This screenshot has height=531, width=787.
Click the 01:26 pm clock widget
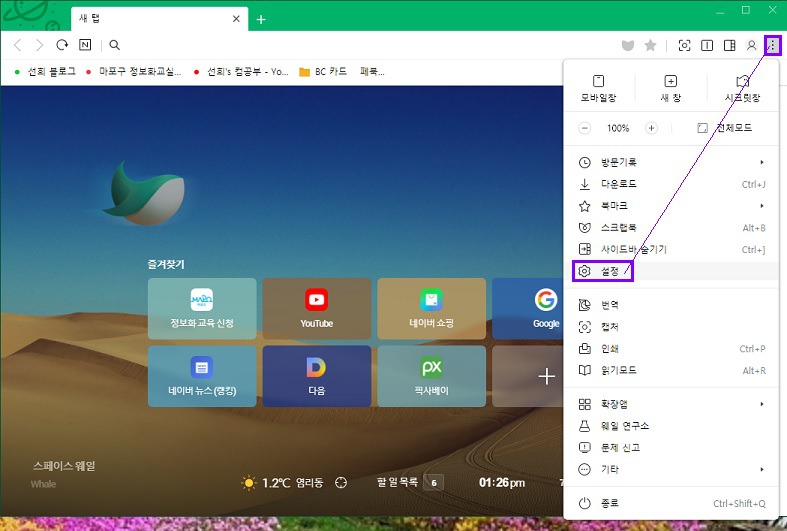coord(502,483)
